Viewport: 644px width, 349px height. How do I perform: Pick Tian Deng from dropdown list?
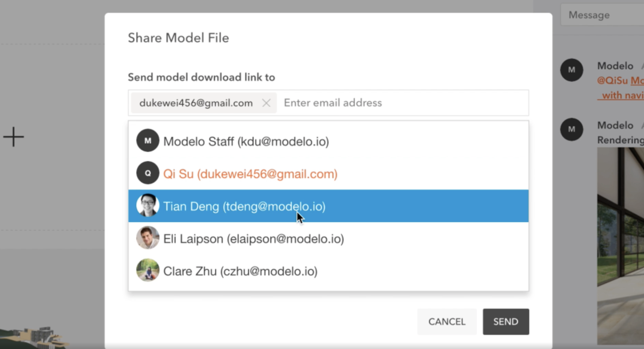[x=244, y=206]
